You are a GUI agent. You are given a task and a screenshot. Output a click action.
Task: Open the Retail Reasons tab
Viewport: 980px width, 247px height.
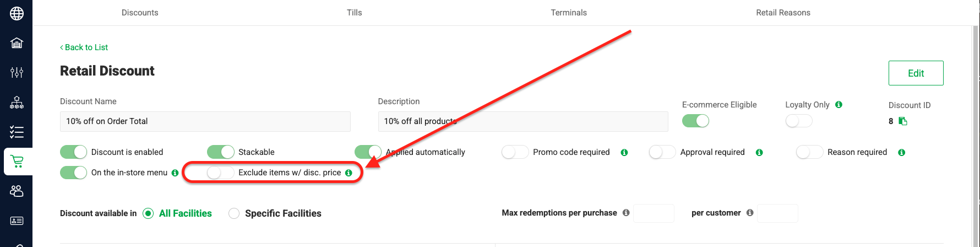pyautogui.click(x=783, y=13)
